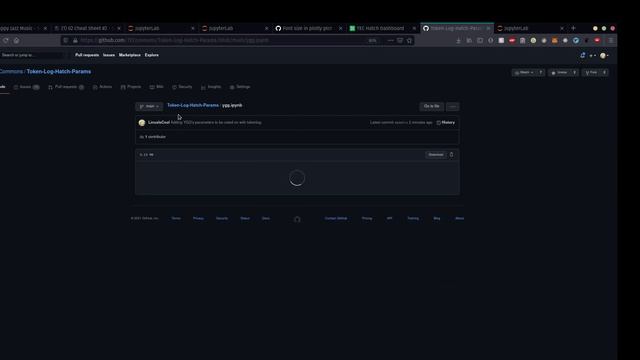Open Pull requests in GitHub header
The height and width of the screenshot is (360, 640).
coord(87,55)
